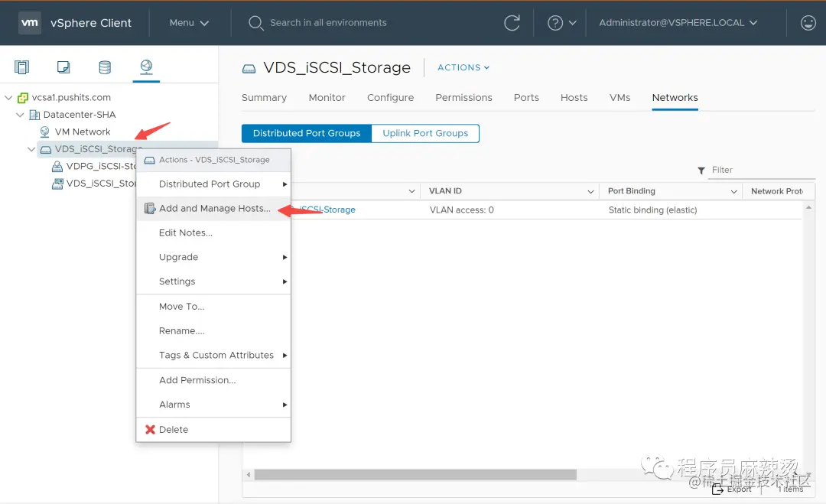The image size is (826, 504).
Task: Choose Rename in the context menu
Action: [x=213, y=330]
